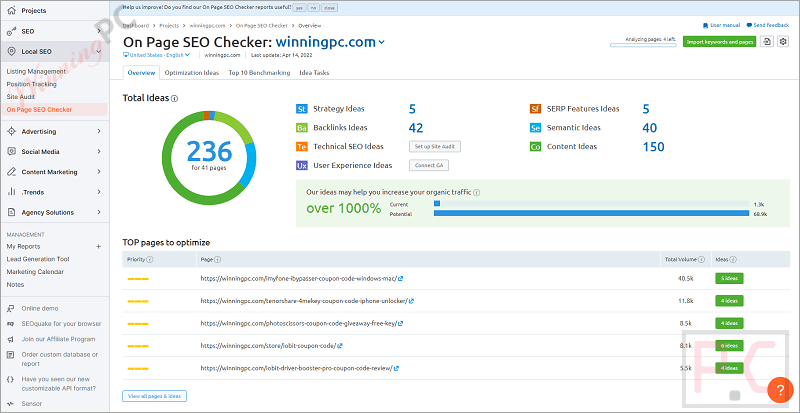Click the Backlinks Ideas 'Ba' badge
800x413 pixels.
pyautogui.click(x=302, y=128)
